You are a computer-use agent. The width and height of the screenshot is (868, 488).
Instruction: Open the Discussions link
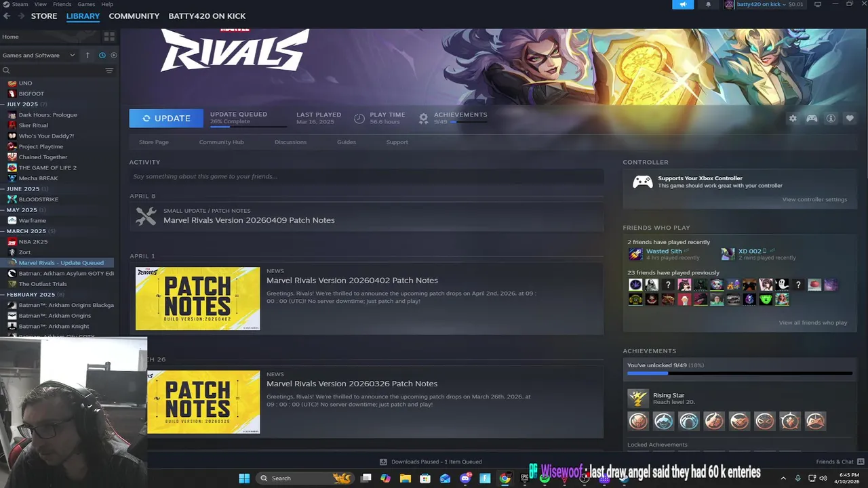click(x=290, y=142)
